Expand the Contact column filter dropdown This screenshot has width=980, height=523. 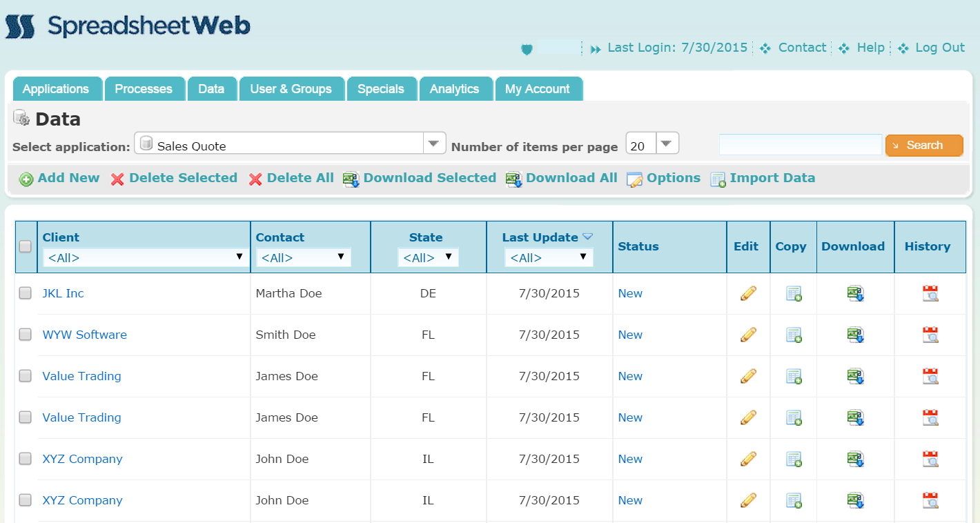click(303, 257)
